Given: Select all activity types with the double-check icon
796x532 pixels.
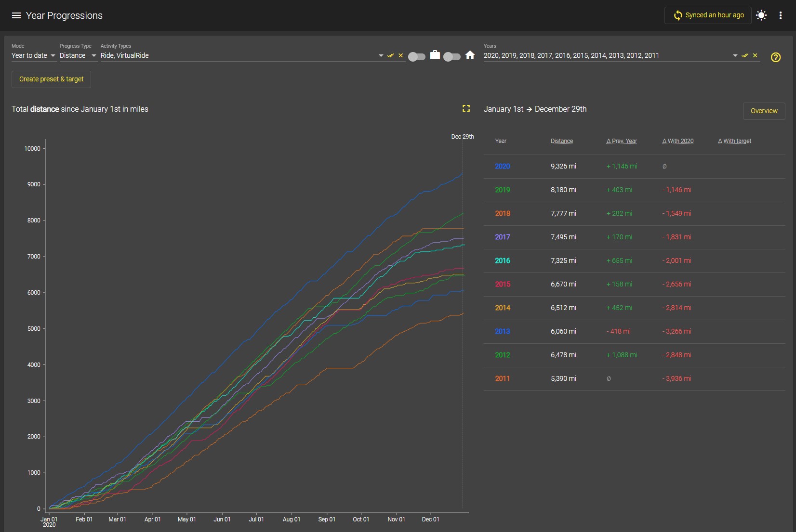Looking at the screenshot, I should [x=390, y=55].
